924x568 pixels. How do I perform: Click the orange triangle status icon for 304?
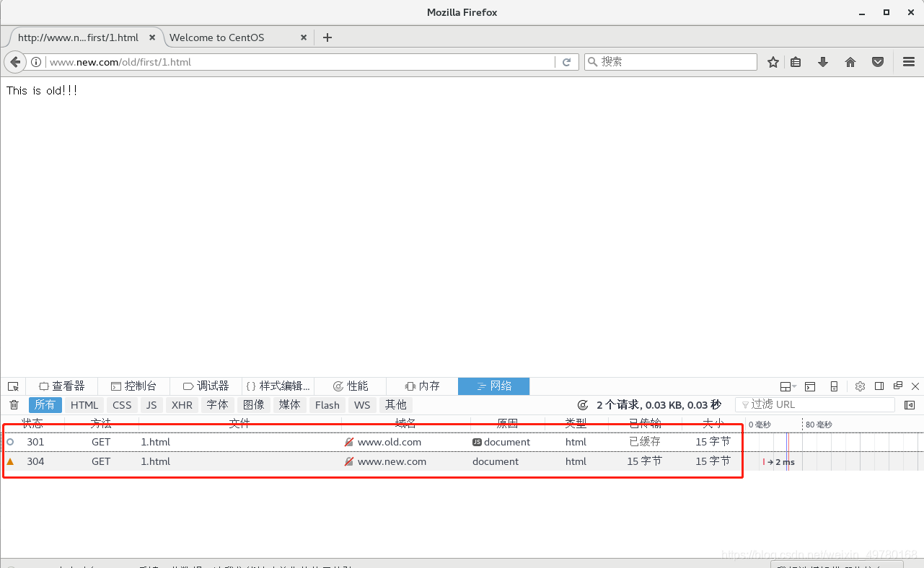(10, 461)
